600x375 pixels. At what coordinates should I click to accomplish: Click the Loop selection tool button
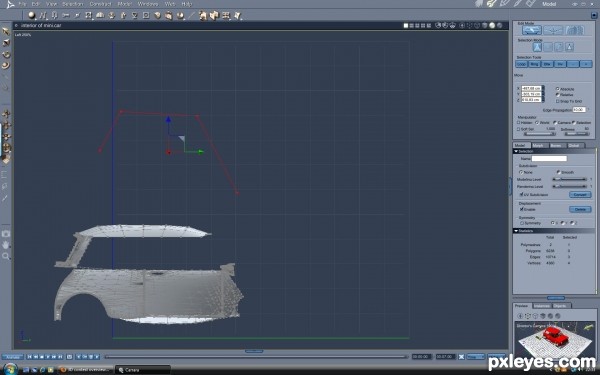click(x=522, y=64)
